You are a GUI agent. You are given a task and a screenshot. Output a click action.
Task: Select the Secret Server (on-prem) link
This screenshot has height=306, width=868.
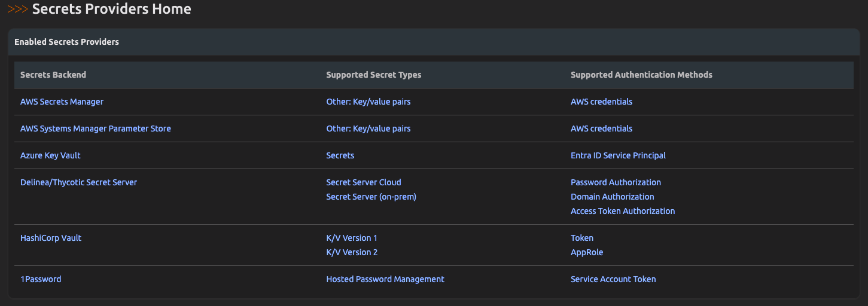click(x=371, y=197)
